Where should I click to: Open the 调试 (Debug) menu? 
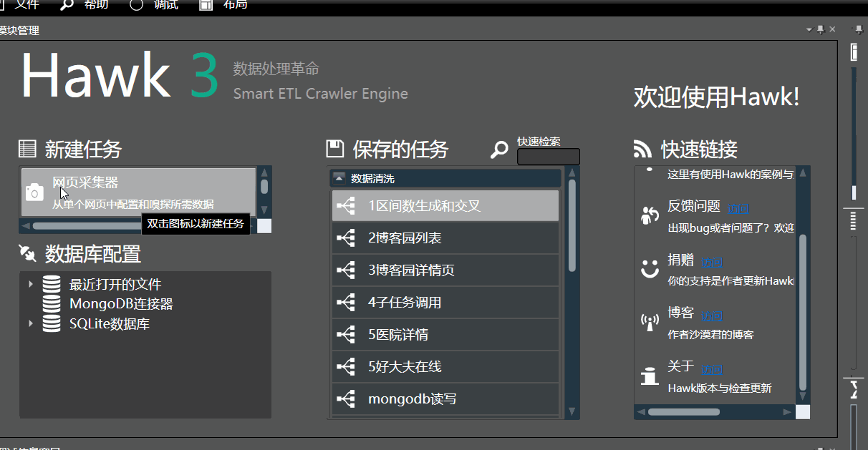(x=165, y=5)
